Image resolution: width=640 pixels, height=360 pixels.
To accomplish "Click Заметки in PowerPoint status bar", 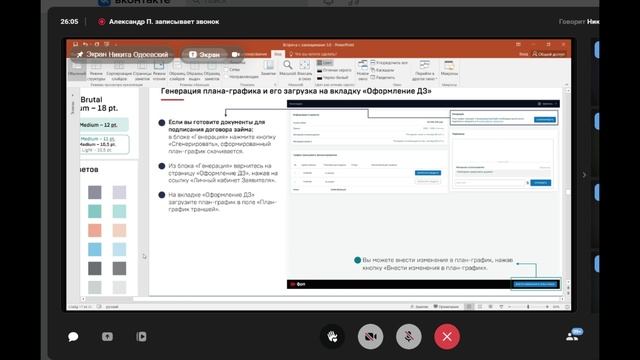I will 419,307.
